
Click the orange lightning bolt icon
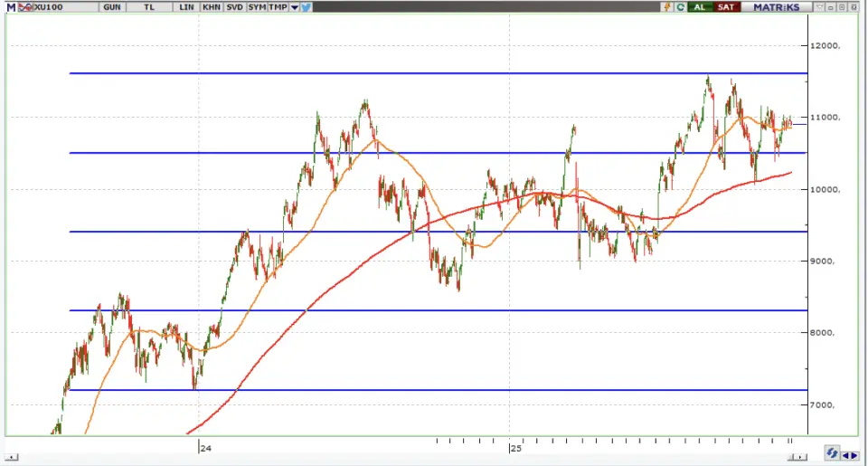tap(667, 6)
